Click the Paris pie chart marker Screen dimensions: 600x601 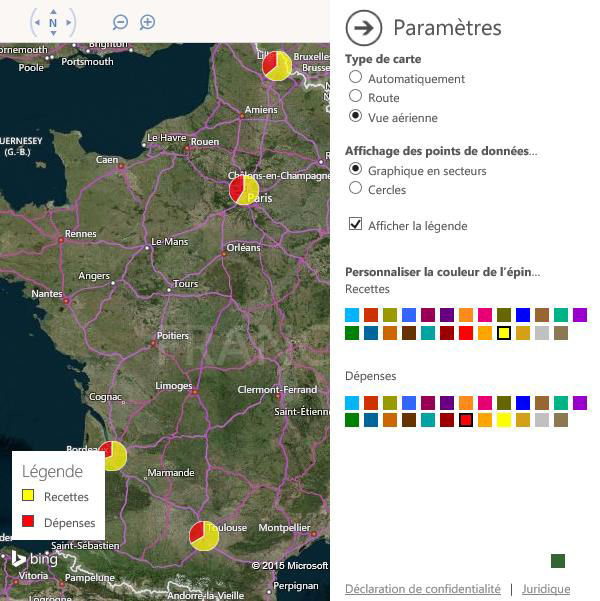click(x=244, y=189)
